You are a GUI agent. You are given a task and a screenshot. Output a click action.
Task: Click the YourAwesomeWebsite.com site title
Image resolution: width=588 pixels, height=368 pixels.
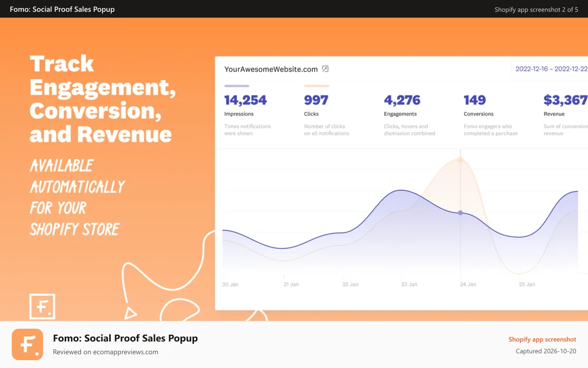[271, 69]
